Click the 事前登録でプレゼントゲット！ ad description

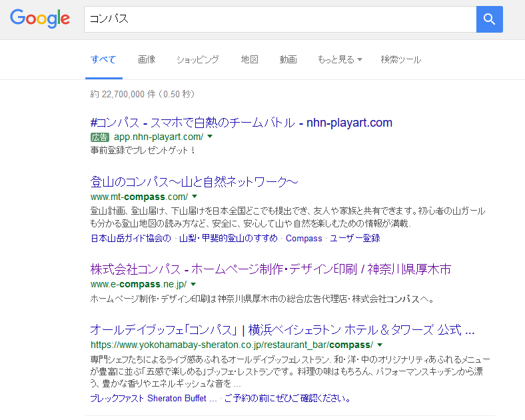(x=143, y=150)
